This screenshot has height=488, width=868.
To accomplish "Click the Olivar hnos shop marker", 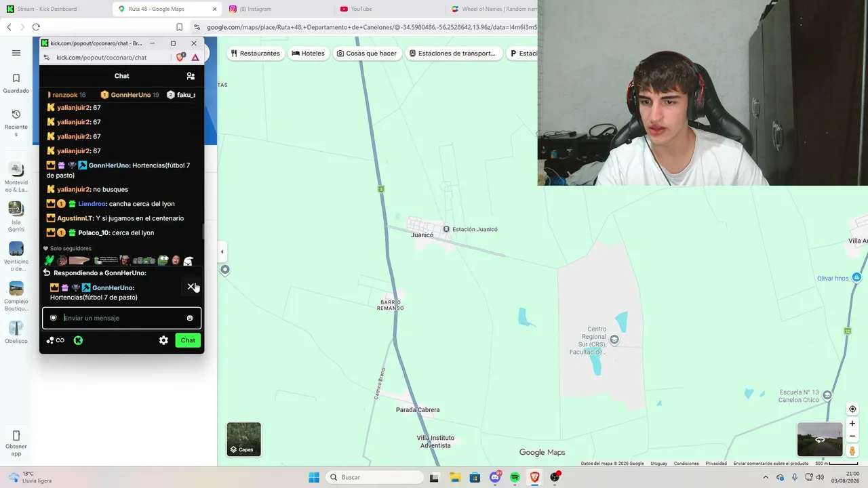I will click(856, 278).
